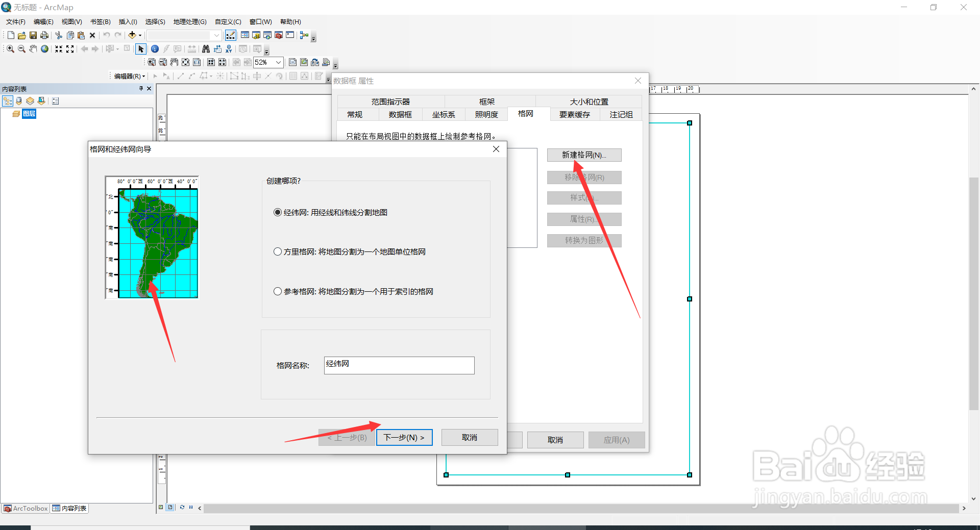The height and width of the screenshot is (530, 980).
Task: Click the Full Extent globe icon
Action: pyautogui.click(x=44, y=48)
